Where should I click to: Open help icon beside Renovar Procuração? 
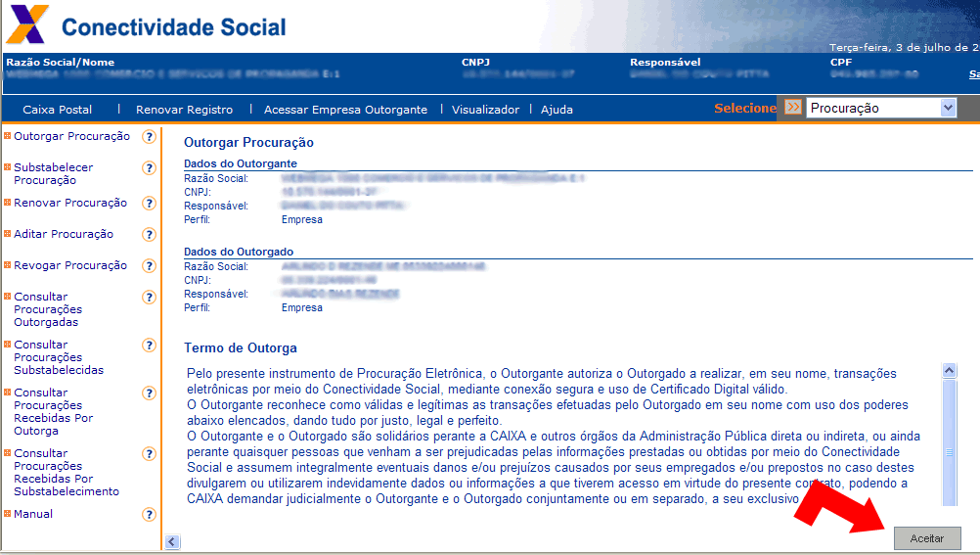click(x=149, y=204)
